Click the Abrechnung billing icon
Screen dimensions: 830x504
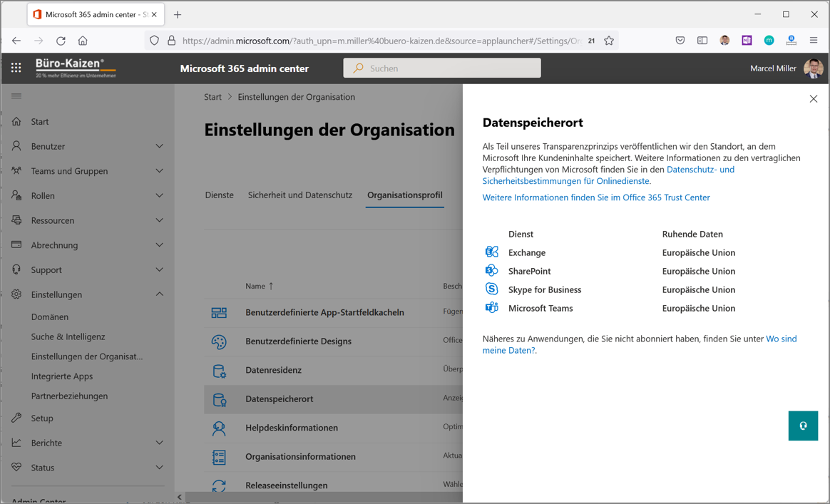(18, 245)
